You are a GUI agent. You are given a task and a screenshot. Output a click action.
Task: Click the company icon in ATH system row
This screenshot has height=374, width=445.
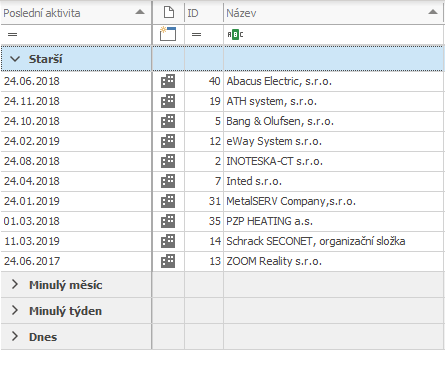pyautogui.click(x=168, y=101)
